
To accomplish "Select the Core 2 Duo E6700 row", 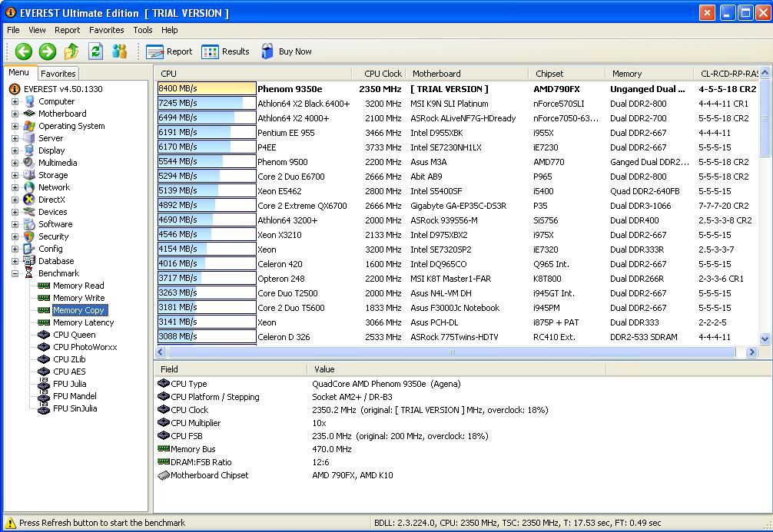I will (x=457, y=177).
